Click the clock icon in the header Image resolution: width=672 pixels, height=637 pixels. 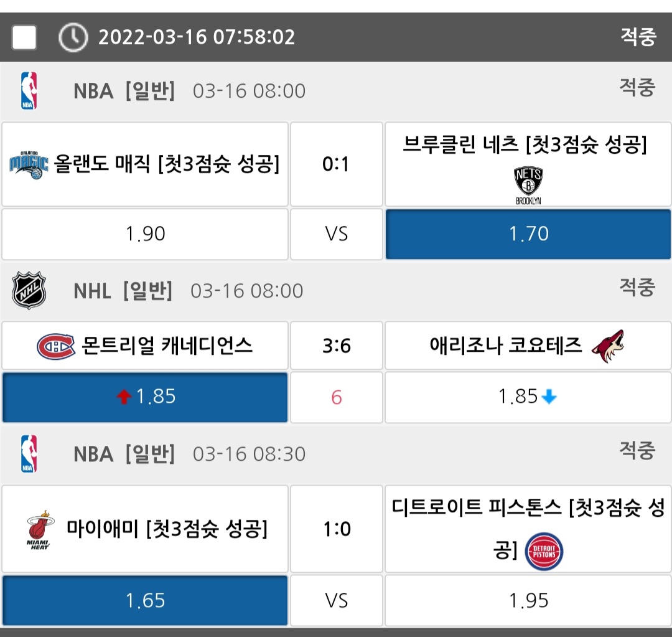pos(73,37)
